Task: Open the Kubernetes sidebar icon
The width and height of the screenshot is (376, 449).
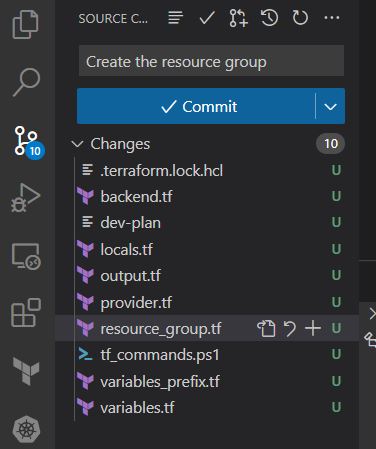Action: [26, 429]
